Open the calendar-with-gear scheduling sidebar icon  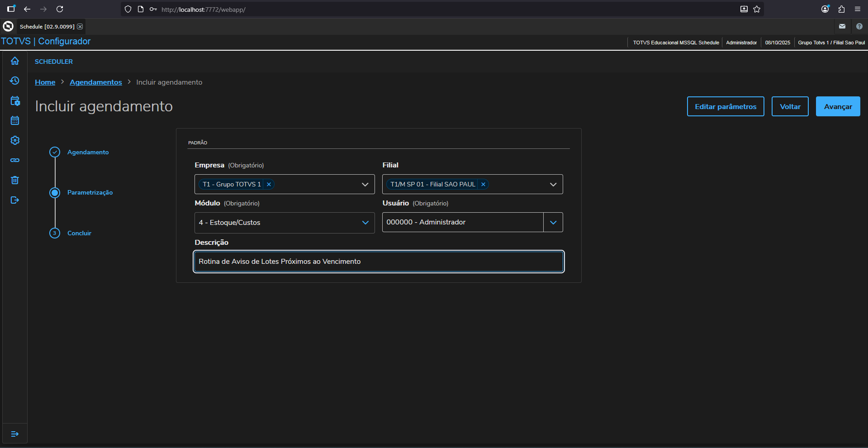tap(15, 100)
